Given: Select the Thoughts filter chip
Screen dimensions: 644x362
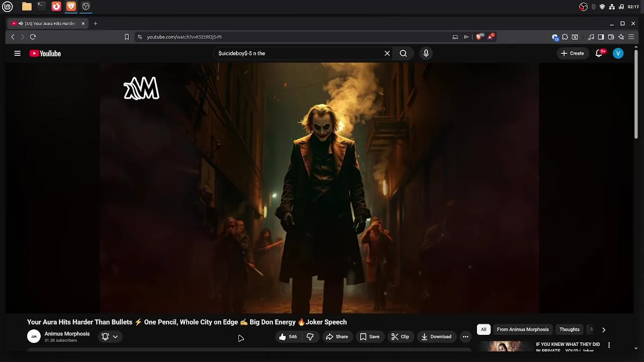Looking at the screenshot, I should pos(570,329).
